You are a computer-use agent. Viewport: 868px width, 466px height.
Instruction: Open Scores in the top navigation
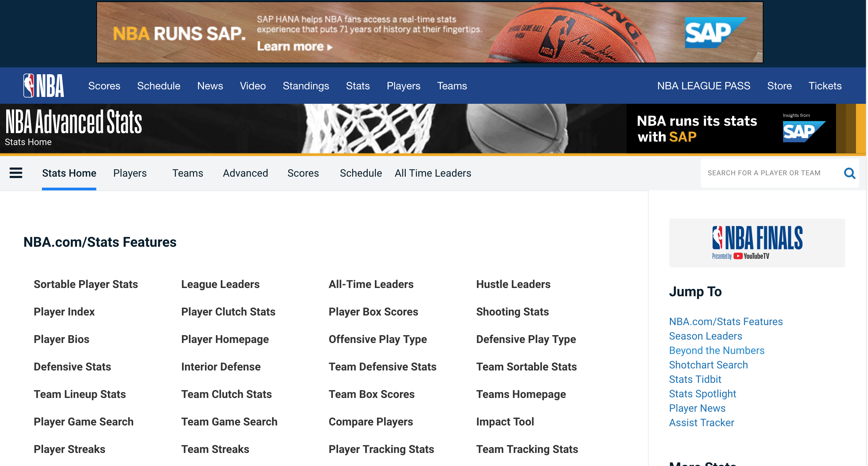pyautogui.click(x=104, y=86)
